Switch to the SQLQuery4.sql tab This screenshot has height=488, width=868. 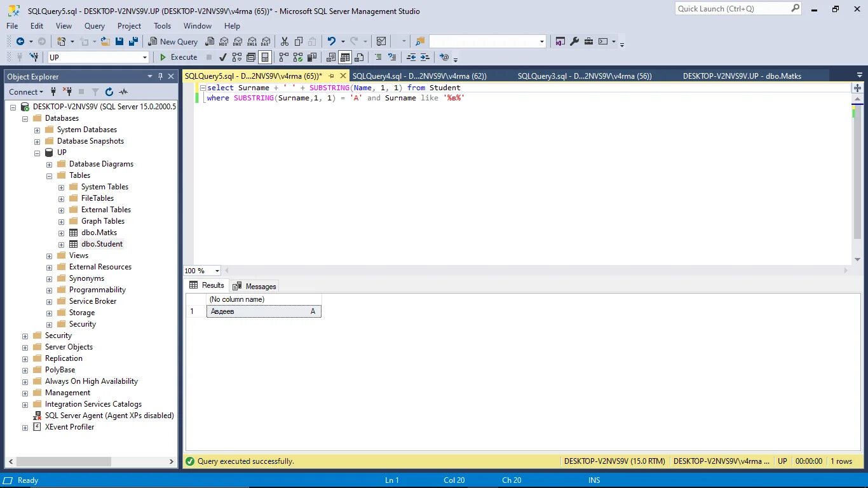(x=419, y=76)
